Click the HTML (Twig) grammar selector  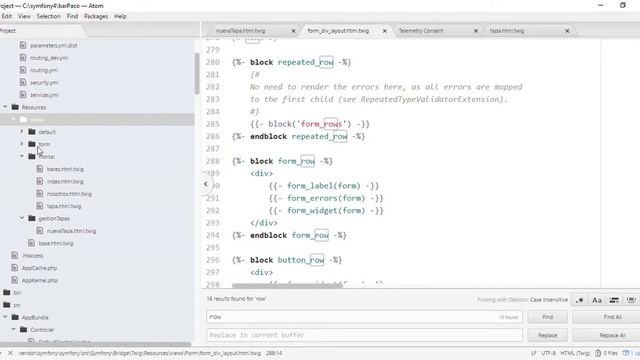(x=575, y=353)
